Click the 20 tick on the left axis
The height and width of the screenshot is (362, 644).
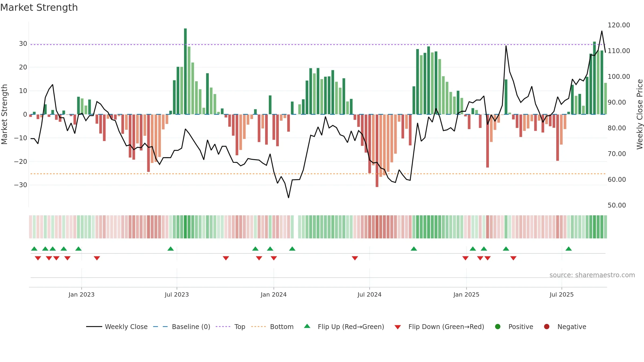(23, 67)
